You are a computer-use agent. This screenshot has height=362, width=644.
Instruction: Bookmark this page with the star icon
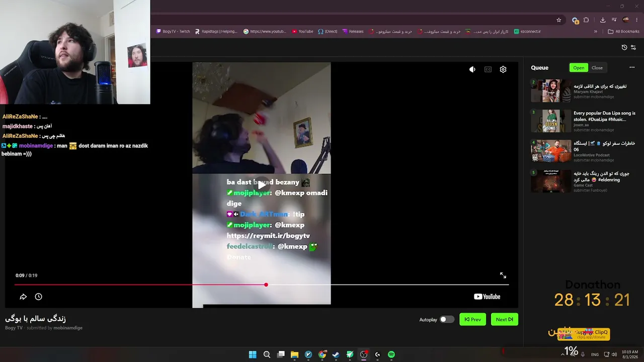click(558, 20)
